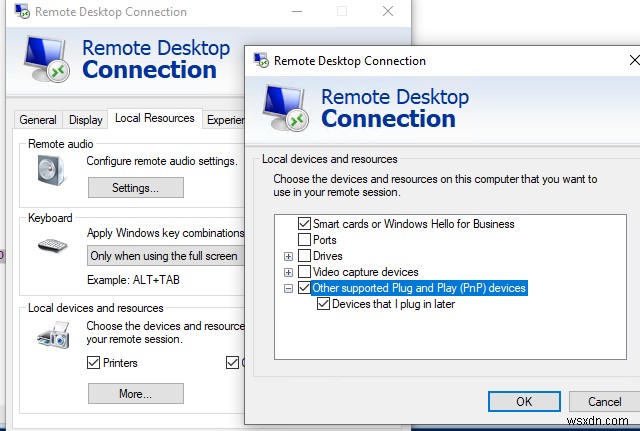The width and height of the screenshot is (640, 431).
Task: Open remote audio Settings
Action: 135,187
